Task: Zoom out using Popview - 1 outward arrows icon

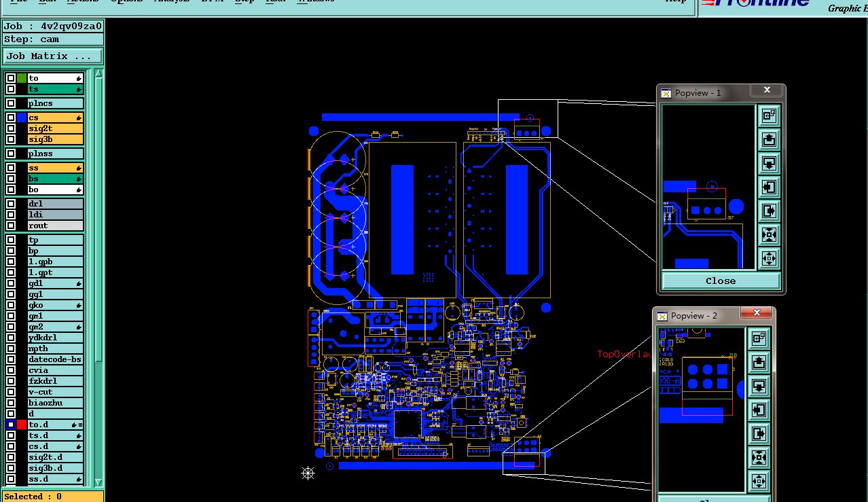Action: pyautogui.click(x=769, y=258)
